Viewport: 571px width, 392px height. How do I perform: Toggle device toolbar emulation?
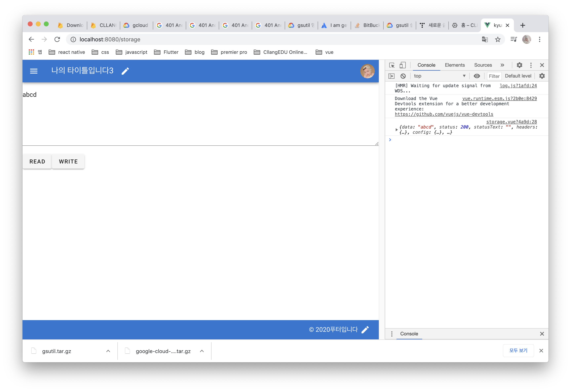tap(403, 65)
